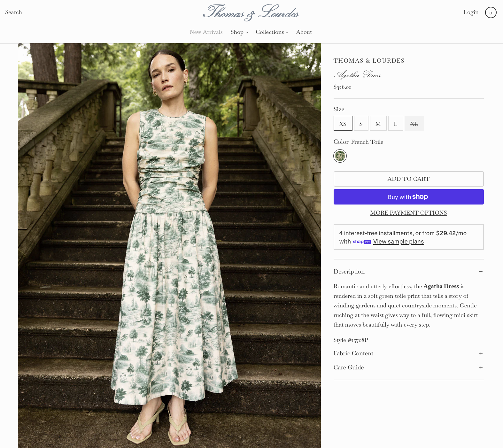
Task: Select size XS
Action: 343,123
